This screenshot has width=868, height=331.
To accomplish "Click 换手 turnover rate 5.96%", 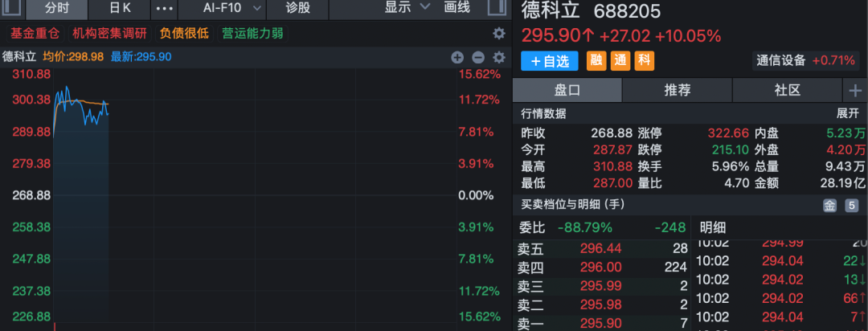I will click(x=730, y=166).
